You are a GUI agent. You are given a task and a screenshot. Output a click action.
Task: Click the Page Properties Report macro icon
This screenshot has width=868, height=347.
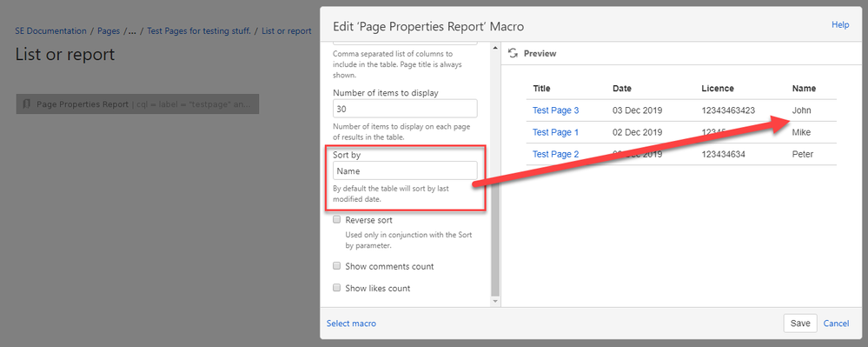(x=27, y=103)
